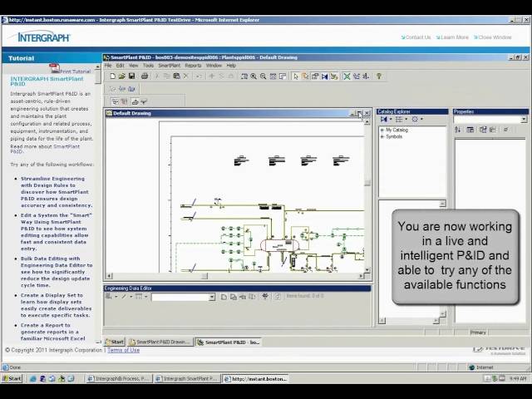Viewport: 532px width, 399px height.
Task: Open the Tools menu
Action: click(x=148, y=66)
